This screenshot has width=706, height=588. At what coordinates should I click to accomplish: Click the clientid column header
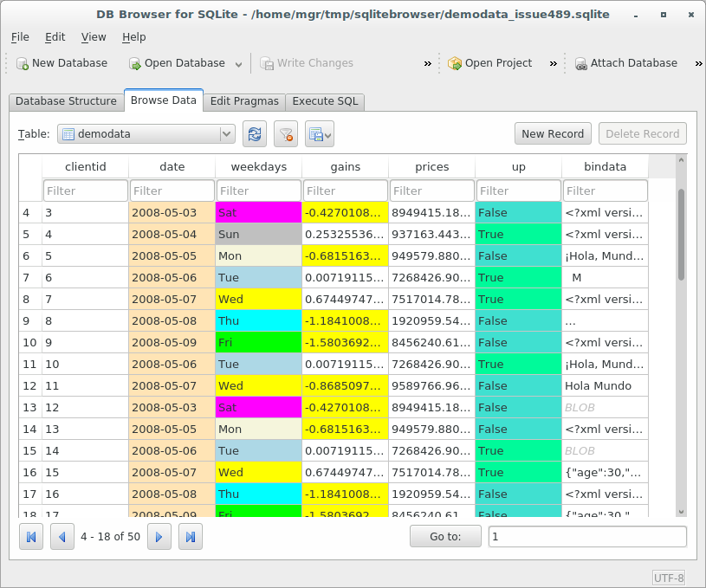[x=86, y=167]
